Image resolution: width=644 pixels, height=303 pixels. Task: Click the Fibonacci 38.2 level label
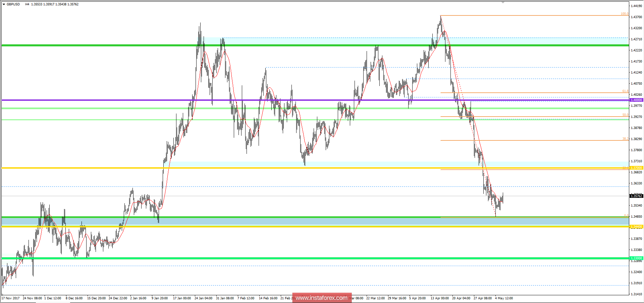point(625,139)
